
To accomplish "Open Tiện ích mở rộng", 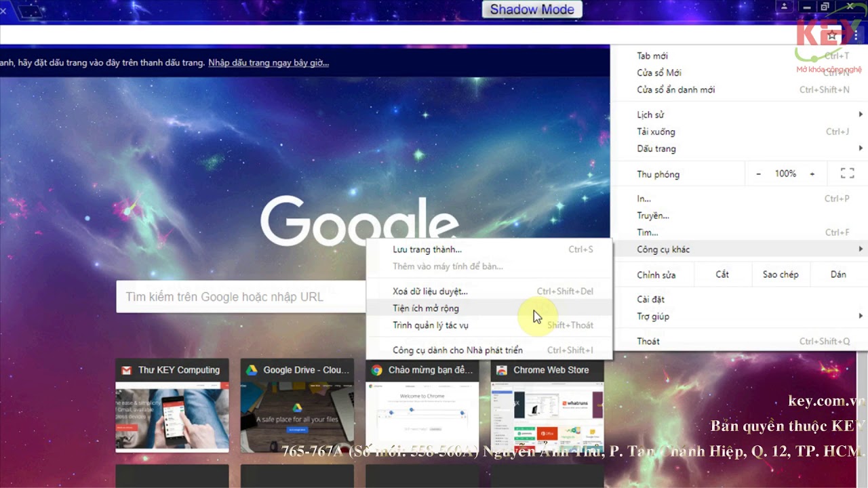I will pyautogui.click(x=489, y=308).
